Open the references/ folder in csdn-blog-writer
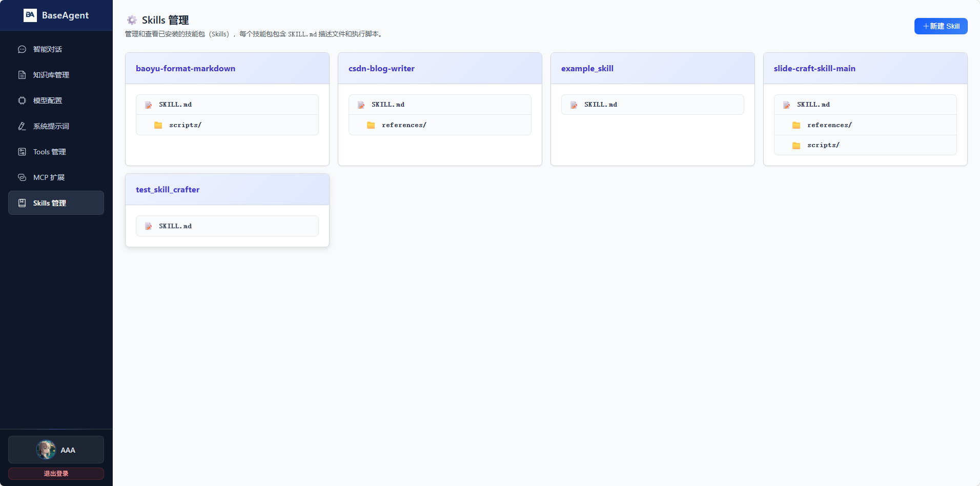The height and width of the screenshot is (486, 980). [x=440, y=125]
